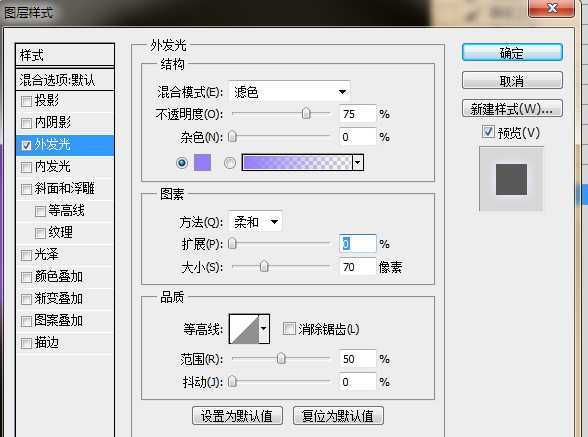
Task: Click the 抖动 jitter slider handle
Action: point(232,381)
